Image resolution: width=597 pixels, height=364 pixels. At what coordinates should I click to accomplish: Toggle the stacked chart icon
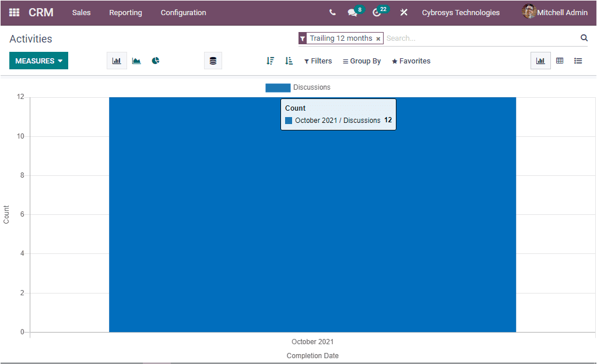click(x=213, y=61)
